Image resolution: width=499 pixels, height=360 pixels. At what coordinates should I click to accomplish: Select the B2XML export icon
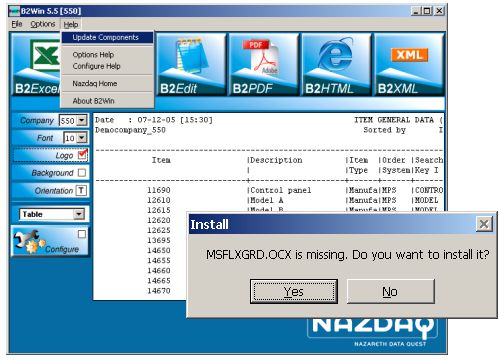(x=409, y=64)
